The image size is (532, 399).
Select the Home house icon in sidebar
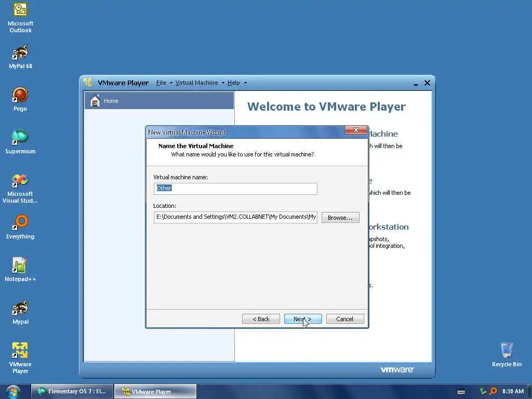point(95,101)
